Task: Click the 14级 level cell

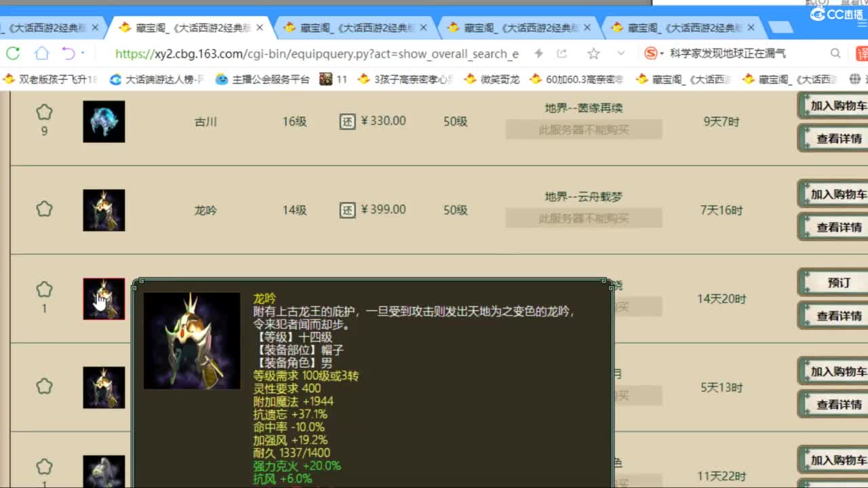Action: coord(295,210)
